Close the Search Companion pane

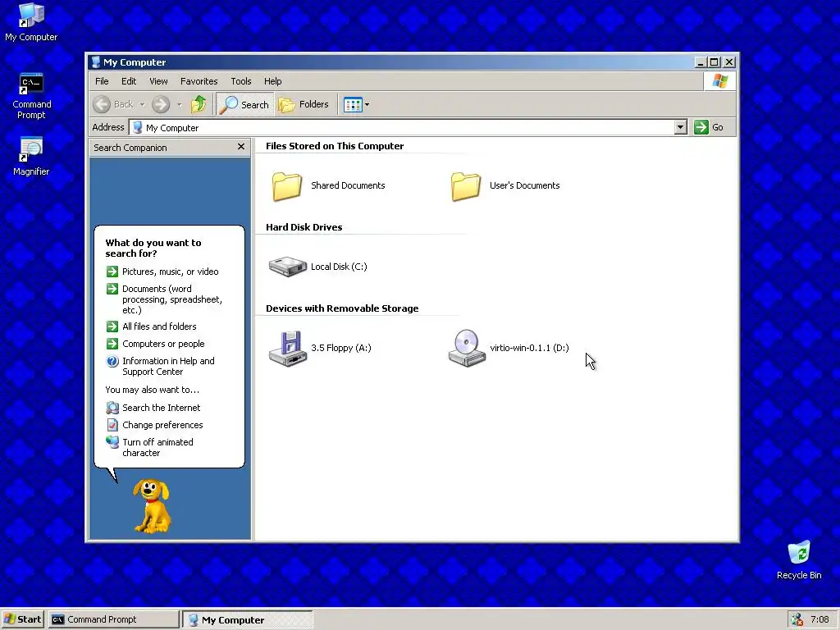[241, 147]
